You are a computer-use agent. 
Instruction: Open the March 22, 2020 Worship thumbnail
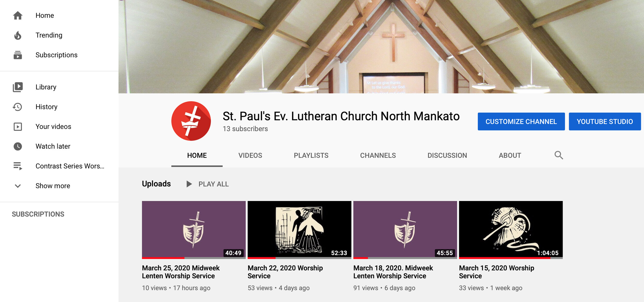(x=299, y=229)
